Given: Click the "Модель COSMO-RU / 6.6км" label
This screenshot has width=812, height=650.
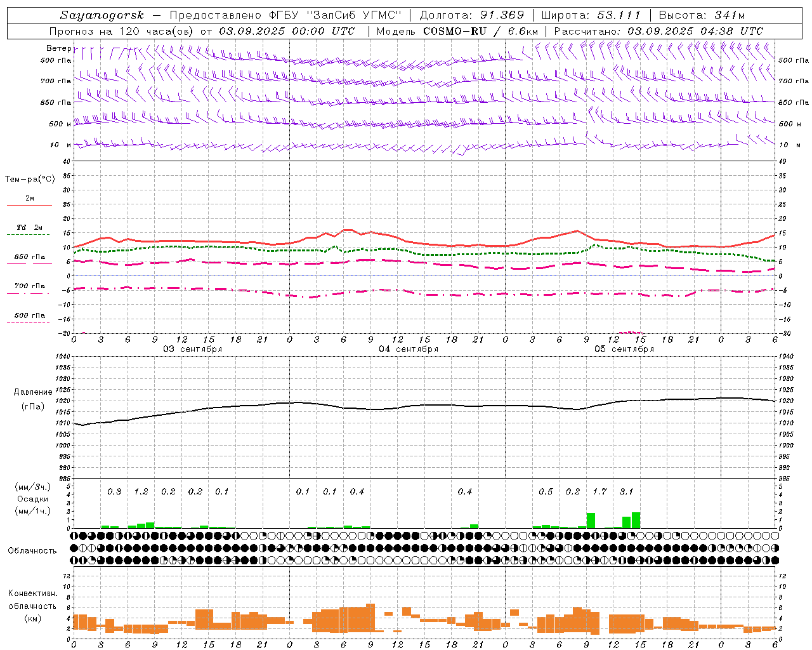Looking at the screenshot, I should [x=456, y=31].
